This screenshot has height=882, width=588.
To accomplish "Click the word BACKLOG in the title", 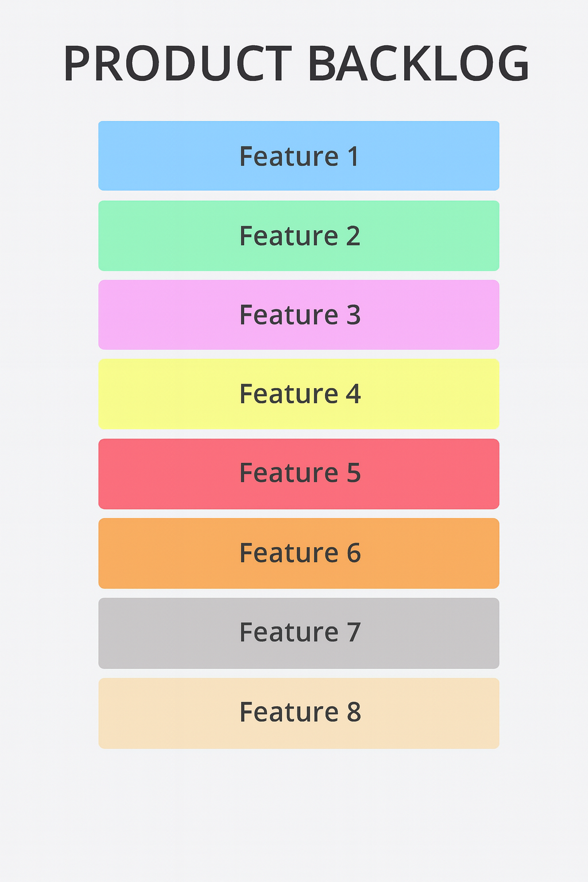I will [x=418, y=64].
